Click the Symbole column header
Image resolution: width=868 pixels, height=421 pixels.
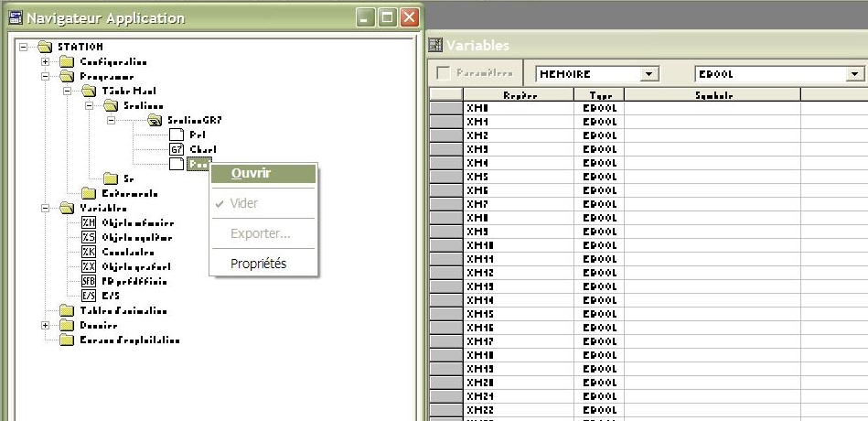tap(713, 95)
